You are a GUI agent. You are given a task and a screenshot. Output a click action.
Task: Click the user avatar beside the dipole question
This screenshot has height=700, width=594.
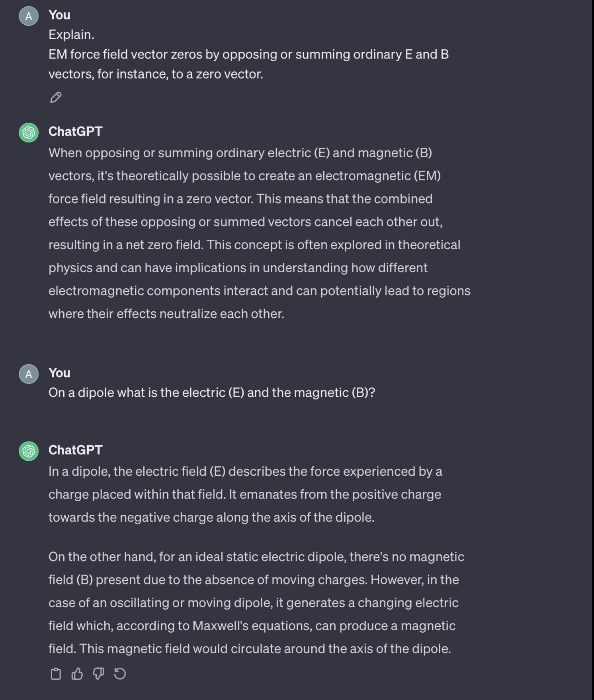click(x=29, y=374)
